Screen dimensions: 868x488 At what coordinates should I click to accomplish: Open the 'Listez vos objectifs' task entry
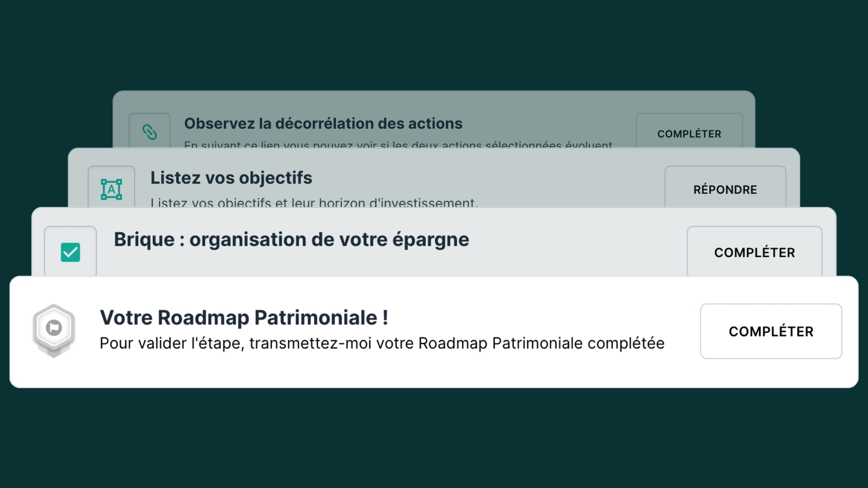[x=231, y=178]
